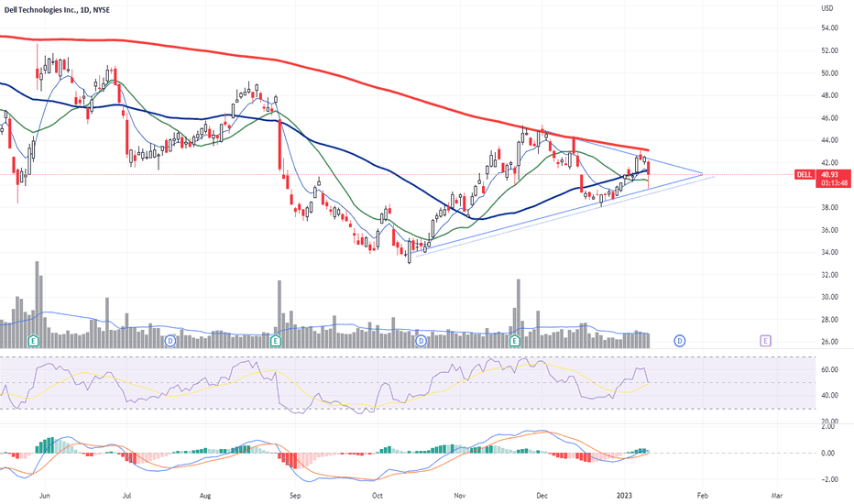Click the Mar label on time axis
This screenshot has width=854, height=504.
pyautogui.click(x=777, y=496)
